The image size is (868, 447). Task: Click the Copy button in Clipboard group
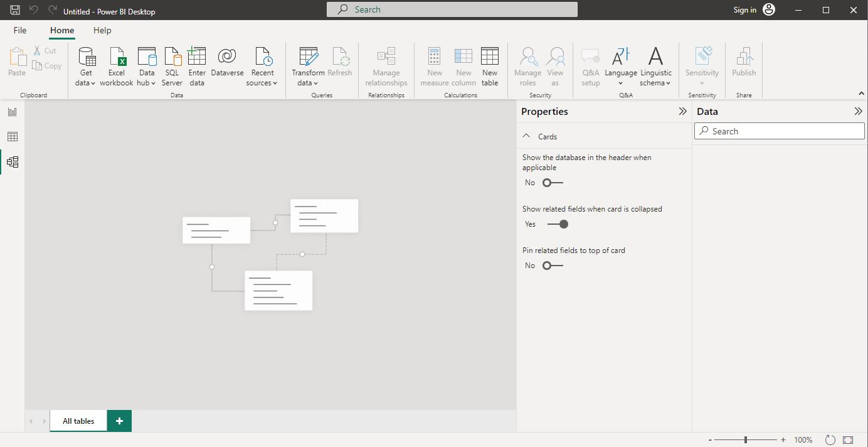[x=47, y=66]
